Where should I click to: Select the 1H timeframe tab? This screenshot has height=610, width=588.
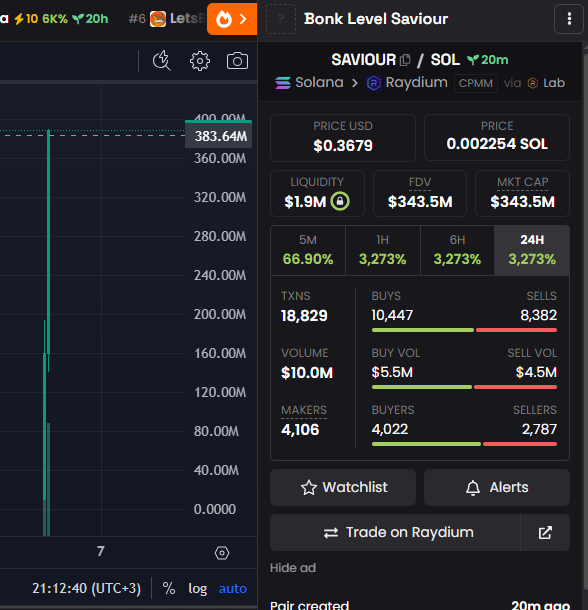(383, 250)
